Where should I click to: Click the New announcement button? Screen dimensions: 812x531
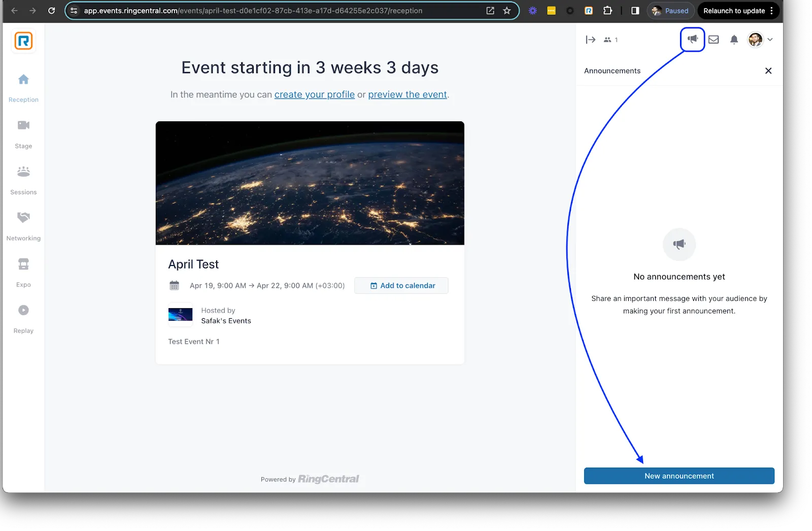(x=679, y=476)
